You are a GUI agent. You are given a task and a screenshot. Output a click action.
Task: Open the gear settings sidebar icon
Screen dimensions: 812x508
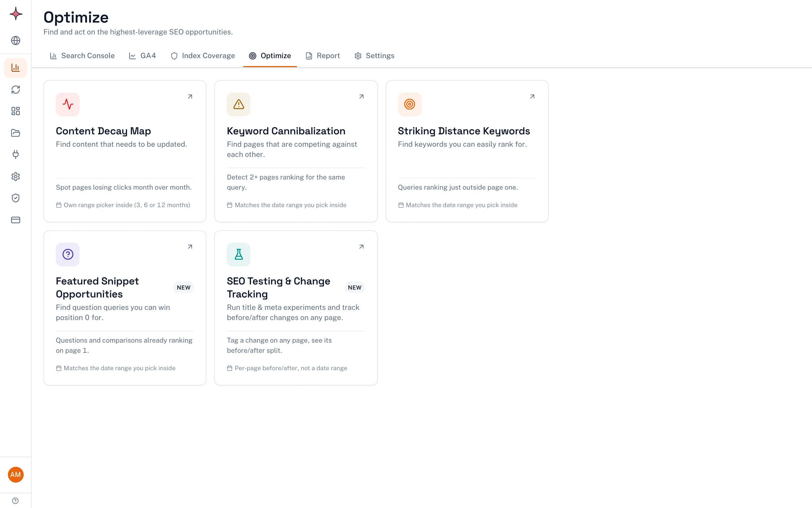click(16, 176)
